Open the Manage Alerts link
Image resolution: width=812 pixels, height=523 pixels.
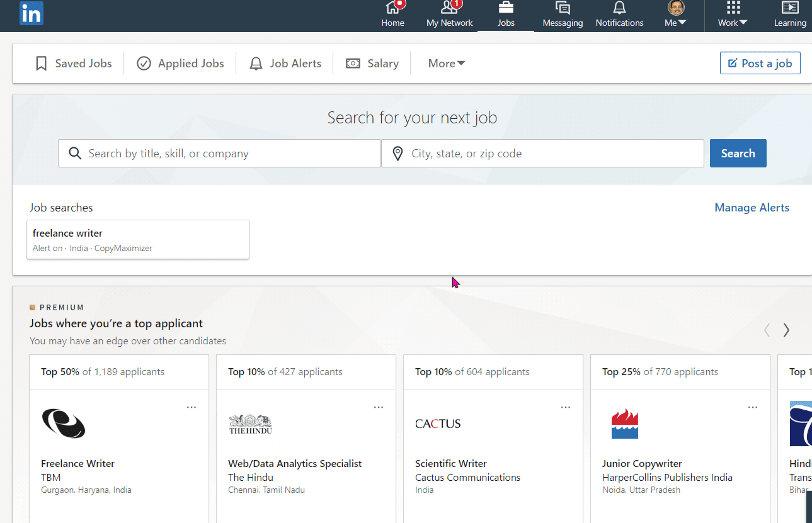pyautogui.click(x=752, y=208)
